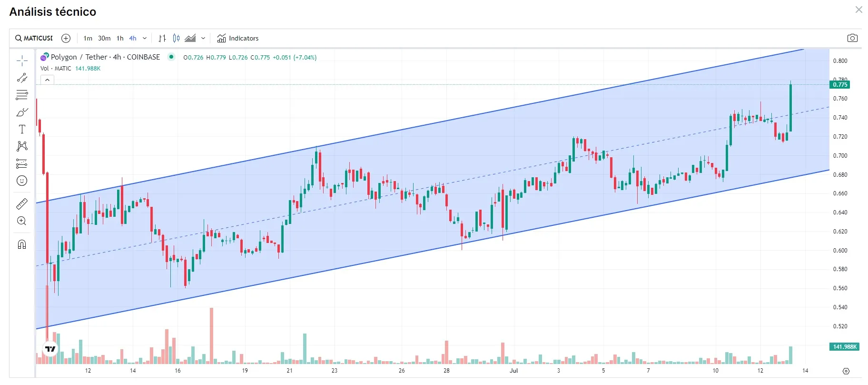Click the 0.700 price axis label
This screenshot has width=868, height=385.
coord(840,156)
